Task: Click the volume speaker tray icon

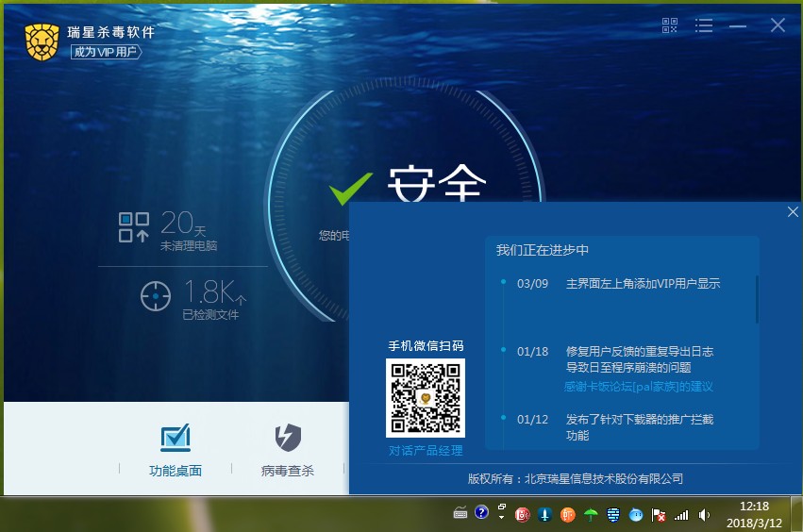Action: pyautogui.click(x=704, y=515)
